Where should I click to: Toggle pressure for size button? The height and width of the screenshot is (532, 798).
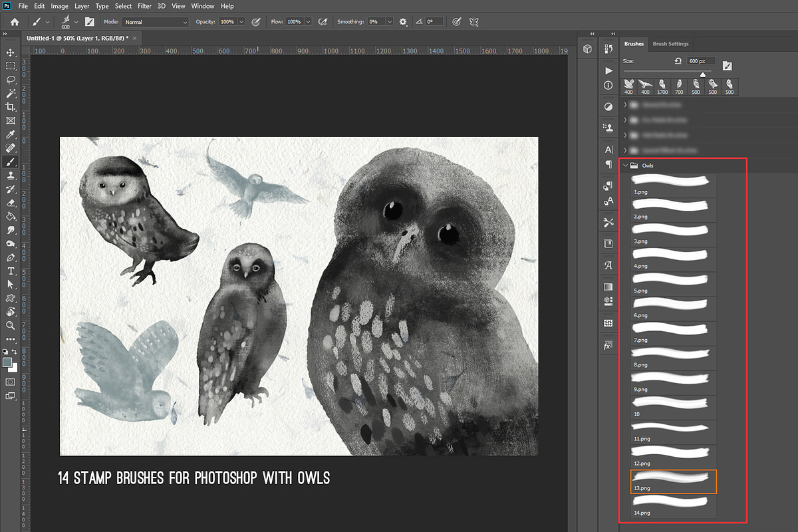[456, 22]
